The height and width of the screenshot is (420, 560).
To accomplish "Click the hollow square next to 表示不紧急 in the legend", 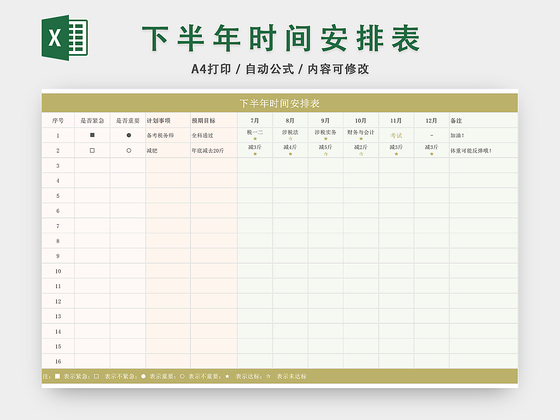I will click(x=96, y=376).
